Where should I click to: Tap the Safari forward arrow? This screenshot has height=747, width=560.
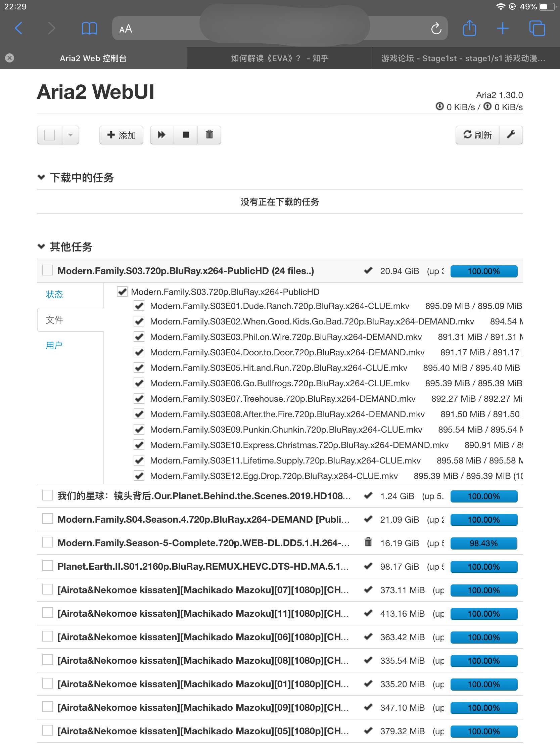tap(51, 28)
